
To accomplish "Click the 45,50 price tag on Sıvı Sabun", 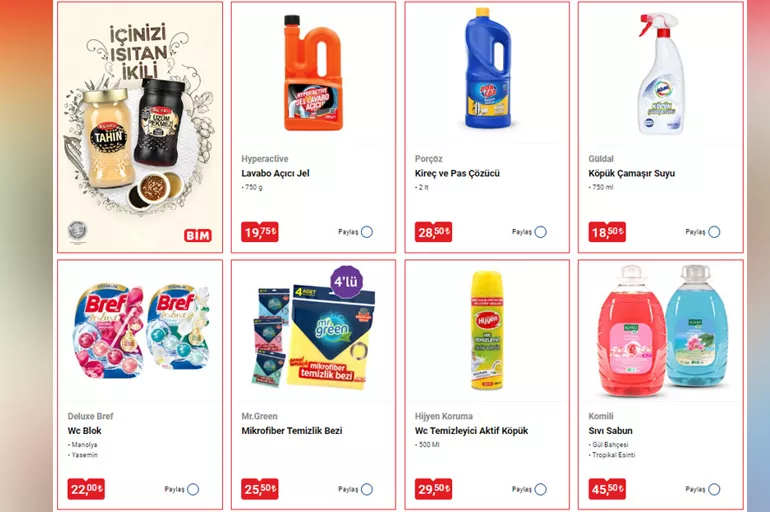I will coord(607,489).
